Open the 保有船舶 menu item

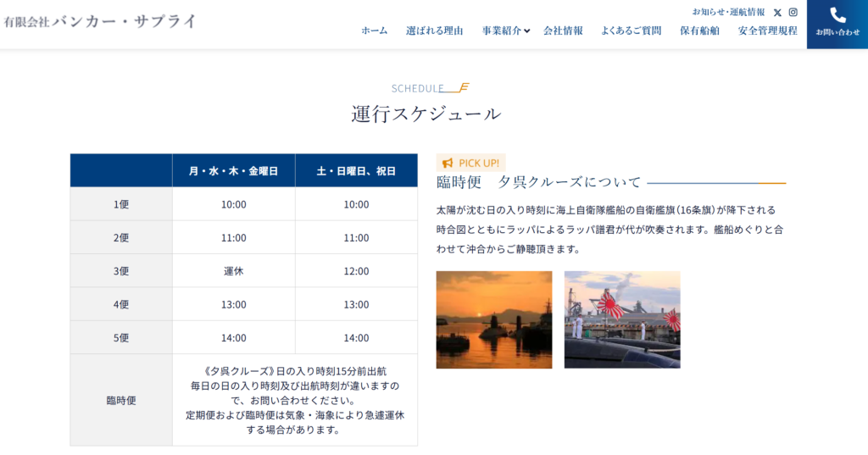click(x=699, y=31)
